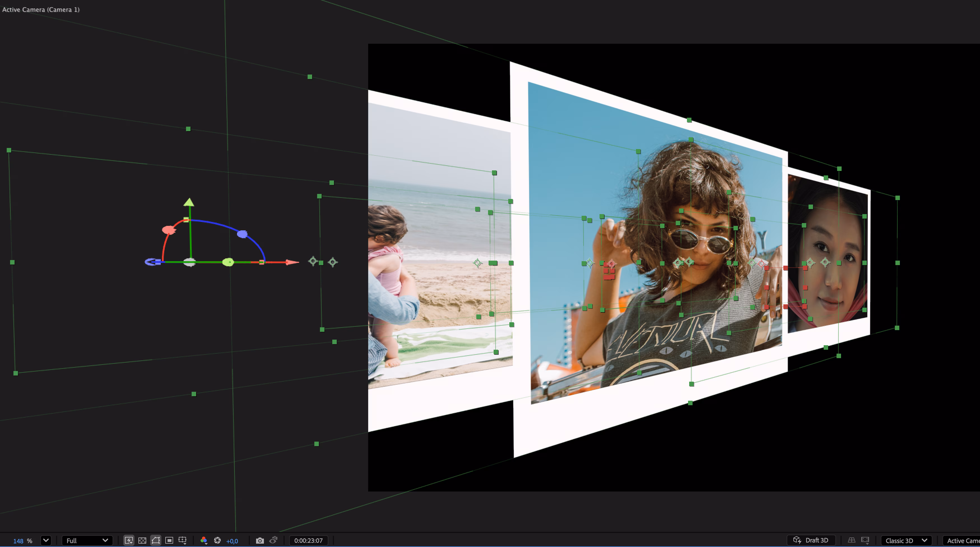Open the Active Camera 3D view menu
This screenshot has width=980, height=547.
pos(963,541)
